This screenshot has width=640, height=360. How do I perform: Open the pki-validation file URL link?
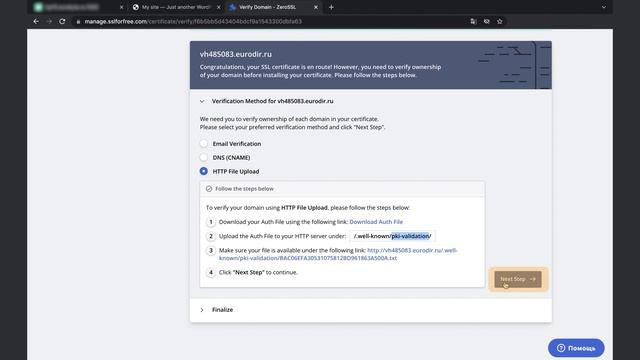point(338,254)
